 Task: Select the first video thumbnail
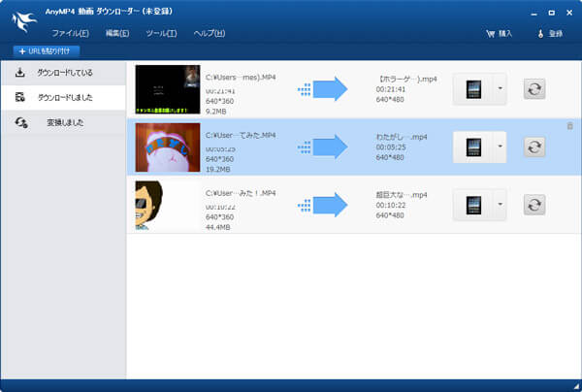click(x=168, y=89)
